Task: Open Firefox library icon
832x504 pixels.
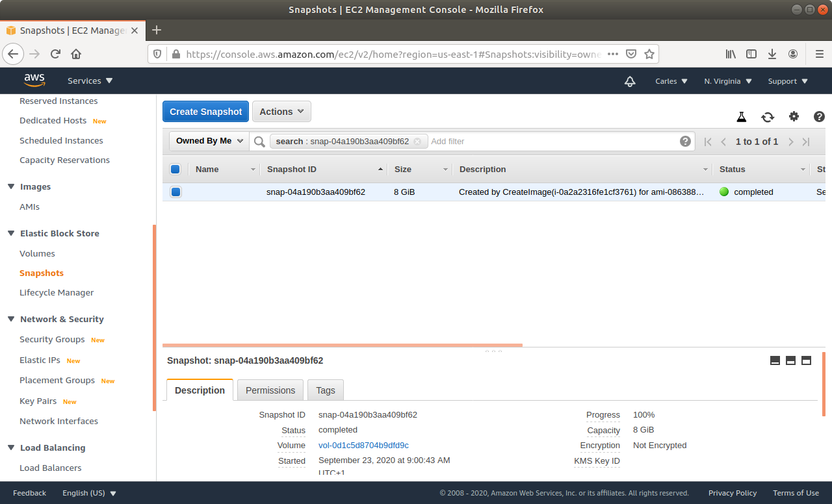Action: click(731, 54)
